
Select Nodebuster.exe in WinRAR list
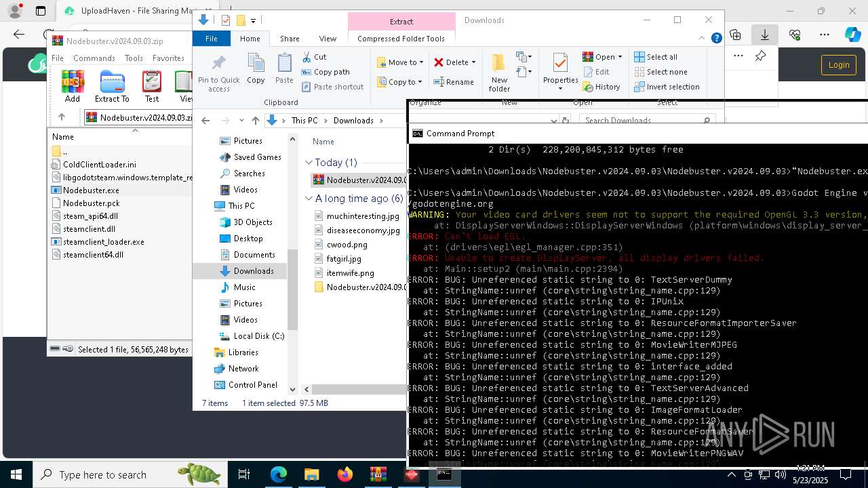91,190
